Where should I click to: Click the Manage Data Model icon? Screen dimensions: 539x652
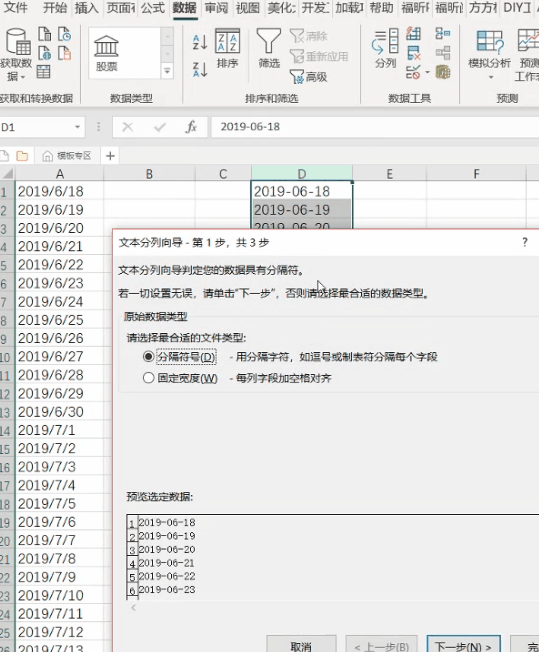point(443,72)
